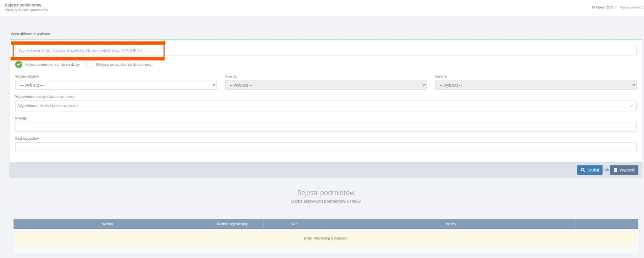Viewport: 644px width, 258px height.
Task: Click the 'Rejestr podmiotów' page title at top
Action: pyautogui.click(x=23, y=5)
